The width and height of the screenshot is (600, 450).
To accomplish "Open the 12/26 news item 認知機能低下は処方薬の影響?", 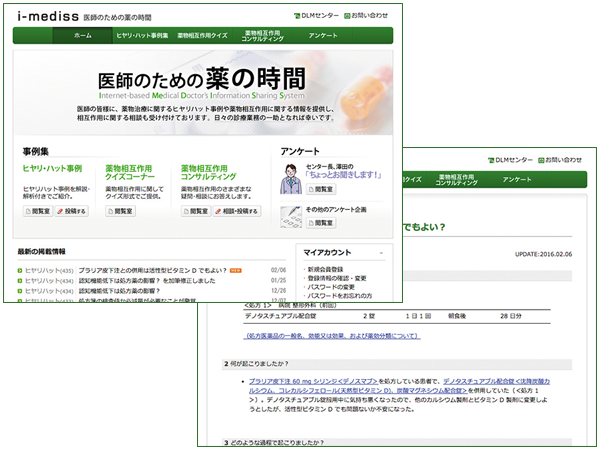I will 119,291.
